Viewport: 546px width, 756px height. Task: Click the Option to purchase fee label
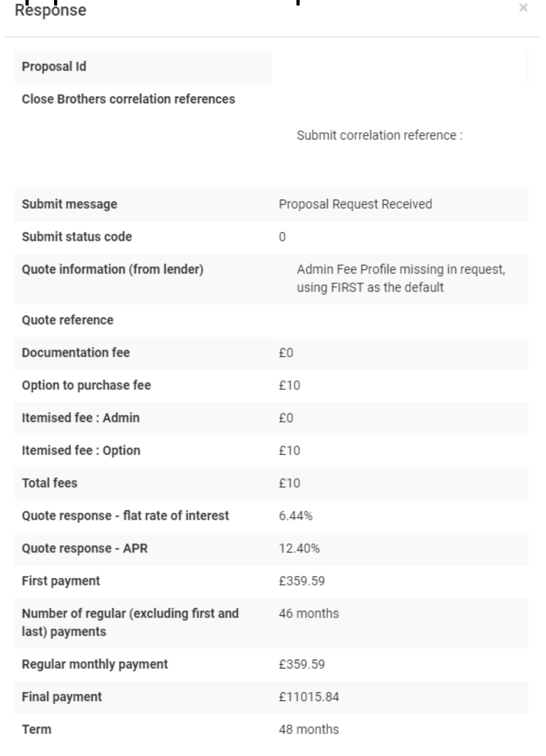pyautogui.click(x=86, y=386)
